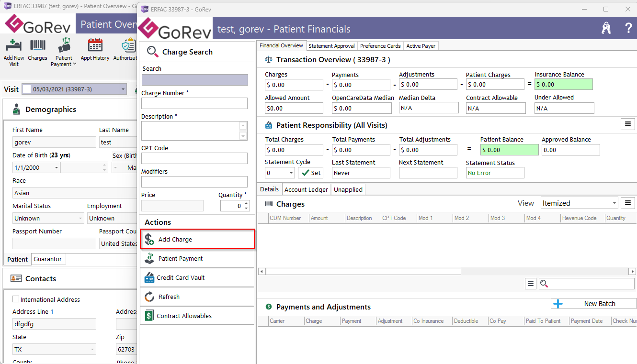
Task: Switch to Statement Approval tab
Action: tap(331, 46)
